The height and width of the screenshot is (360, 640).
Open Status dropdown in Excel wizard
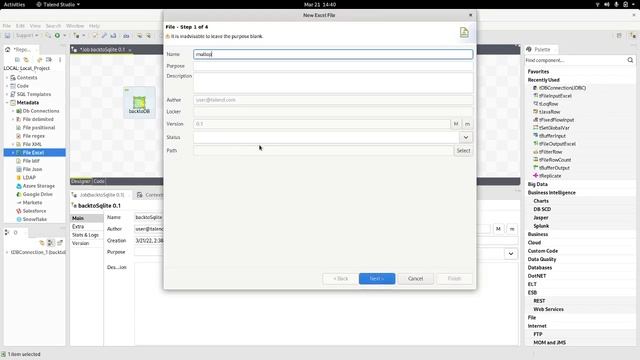click(466, 138)
